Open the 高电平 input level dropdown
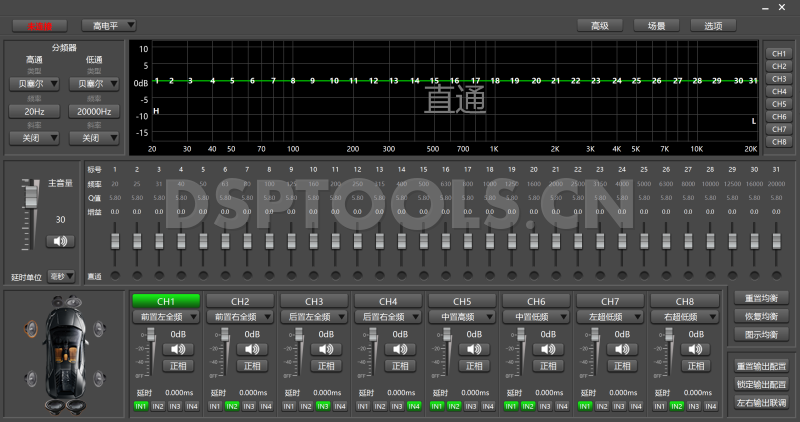The image size is (800, 422). point(108,25)
